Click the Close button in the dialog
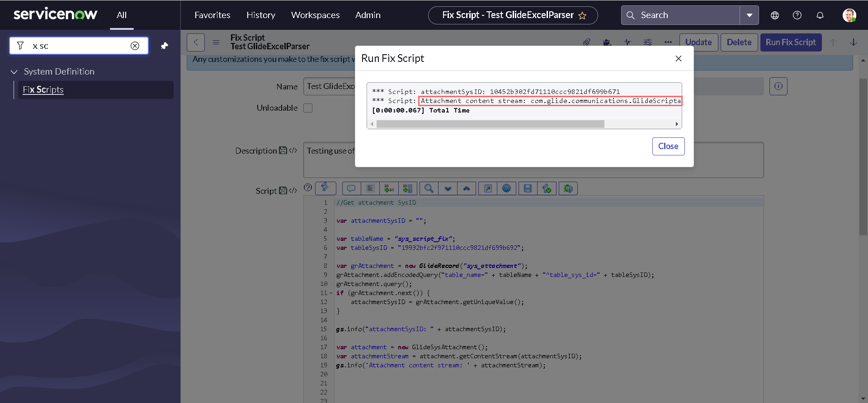The image size is (868, 403). point(668,146)
